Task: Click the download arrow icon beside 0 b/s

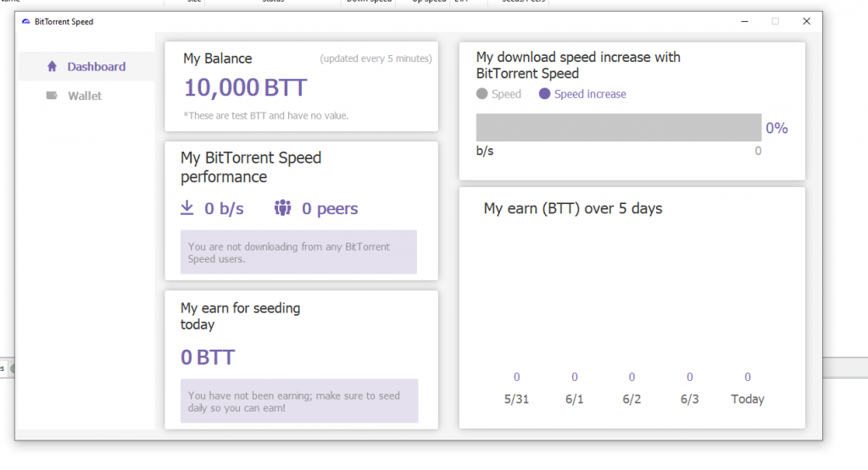Action: pyautogui.click(x=187, y=208)
